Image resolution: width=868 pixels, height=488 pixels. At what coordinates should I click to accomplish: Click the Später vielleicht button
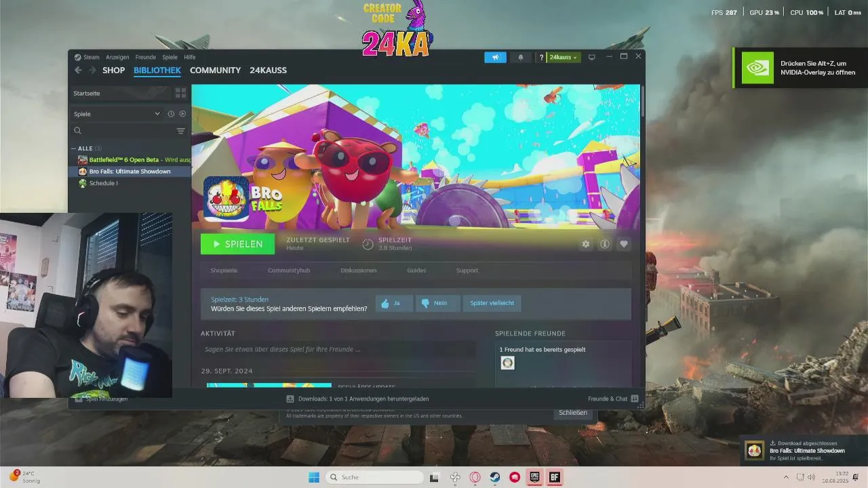pos(492,303)
